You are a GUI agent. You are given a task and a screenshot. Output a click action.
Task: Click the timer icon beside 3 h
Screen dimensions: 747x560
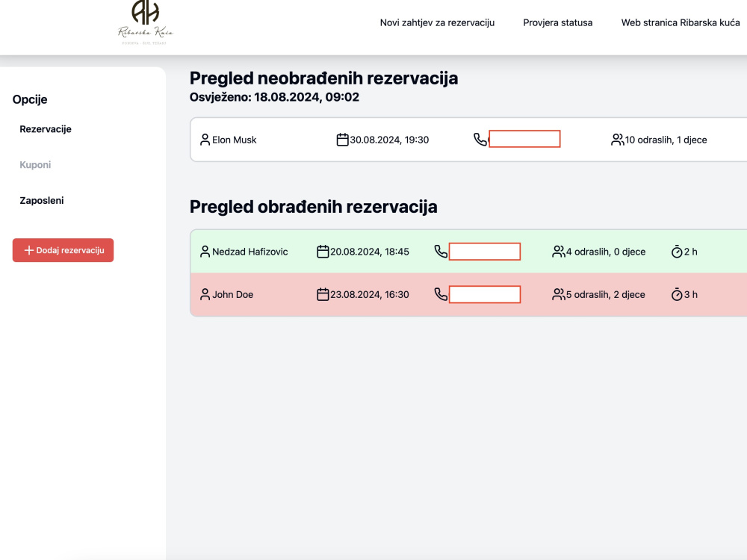tap(677, 294)
